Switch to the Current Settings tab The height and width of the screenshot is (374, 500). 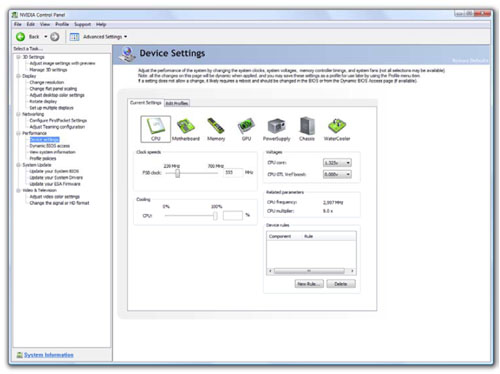146,103
